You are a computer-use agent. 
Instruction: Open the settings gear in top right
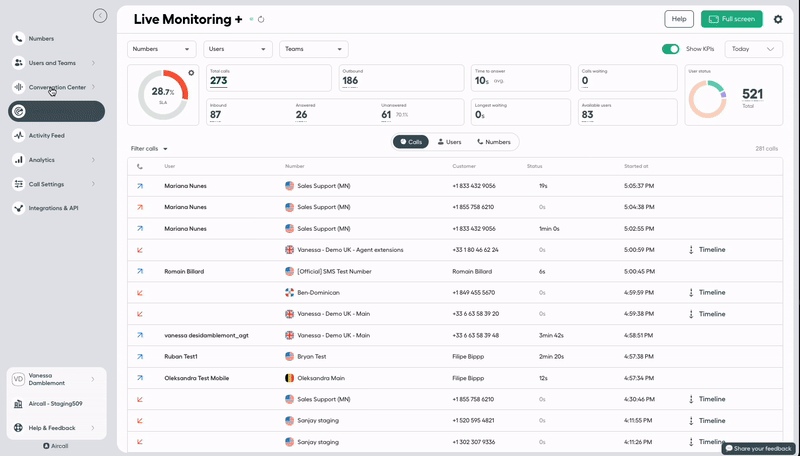pos(778,19)
